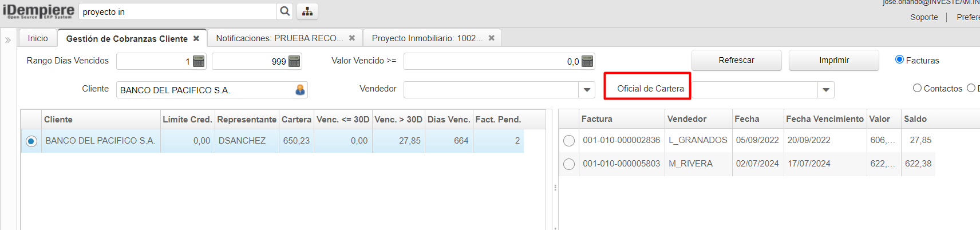980x230 pixels.
Task: Open calculator for Valor Vencido field
Action: pos(587,61)
